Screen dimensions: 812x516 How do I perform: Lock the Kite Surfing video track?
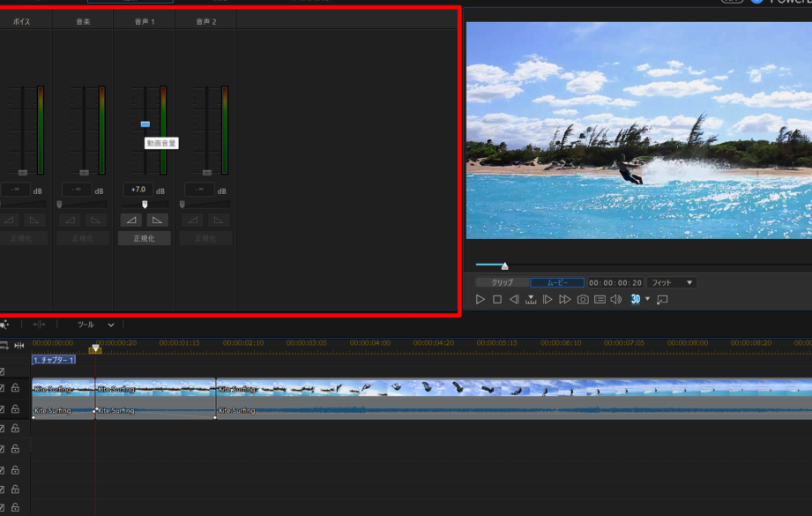click(16, 387)
